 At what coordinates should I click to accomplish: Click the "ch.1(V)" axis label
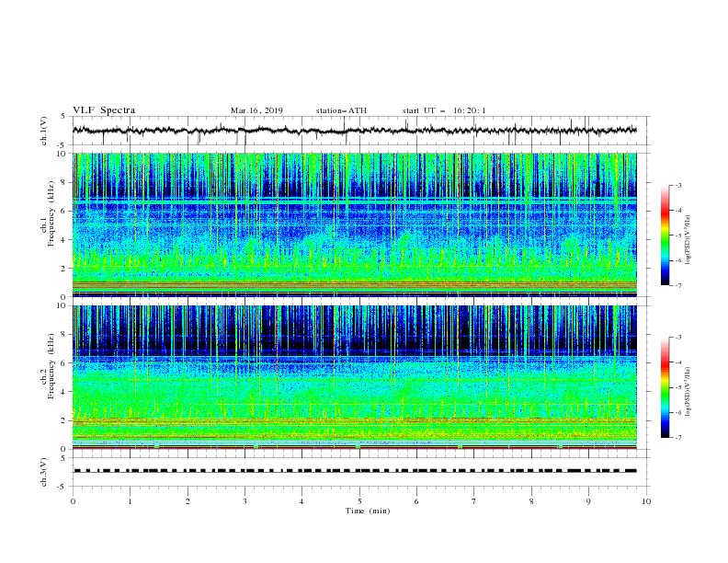[x=44, y=131]
